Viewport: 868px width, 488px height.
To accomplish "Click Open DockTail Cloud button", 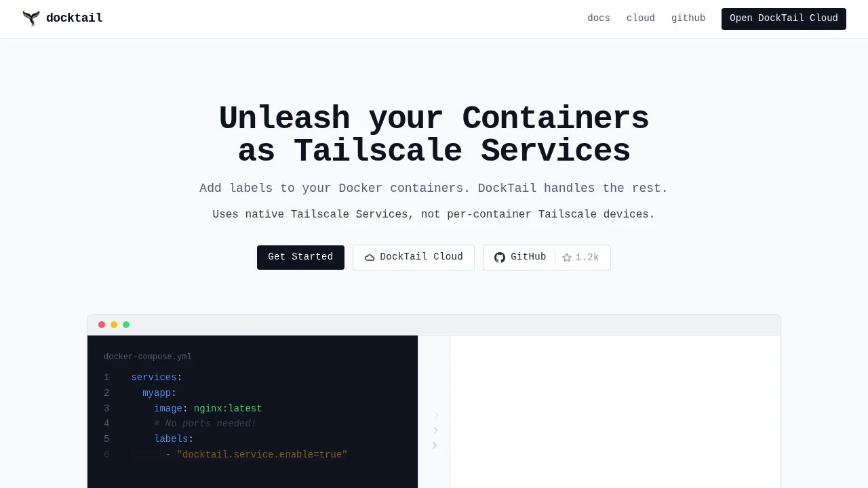I will pos(784,19).
